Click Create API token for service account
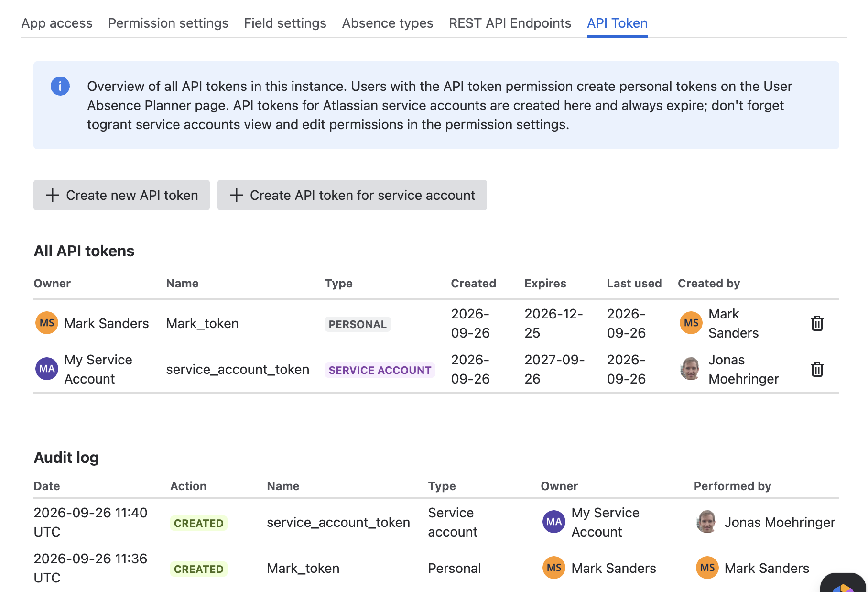 (x=352, y=195)
